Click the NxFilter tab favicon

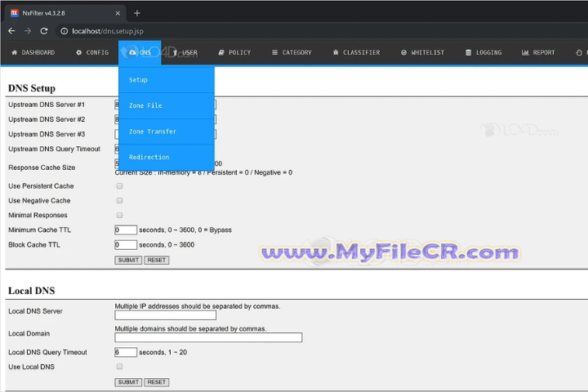tap(14, 13)
